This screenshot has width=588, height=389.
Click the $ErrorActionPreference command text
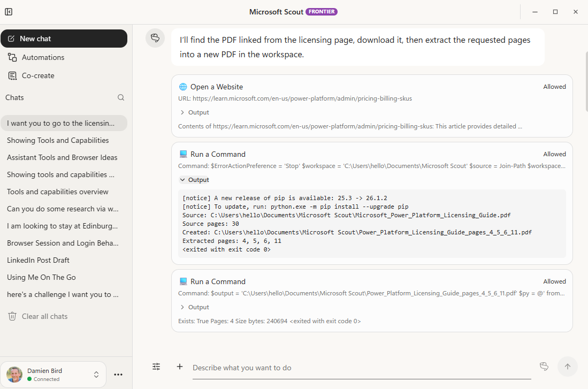(371, 166)
